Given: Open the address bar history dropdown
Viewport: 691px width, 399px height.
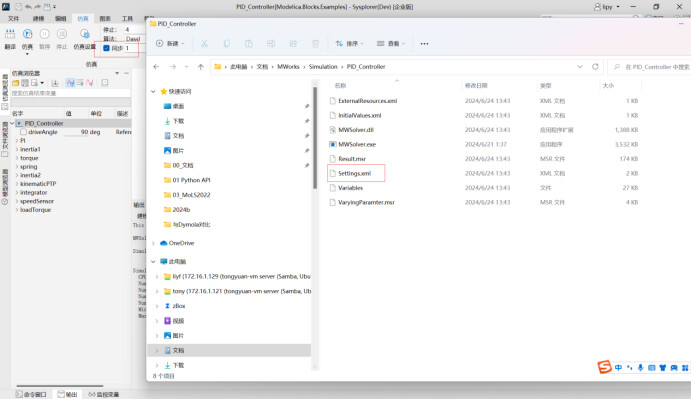Looking at the screenshot, I should 580,67.
